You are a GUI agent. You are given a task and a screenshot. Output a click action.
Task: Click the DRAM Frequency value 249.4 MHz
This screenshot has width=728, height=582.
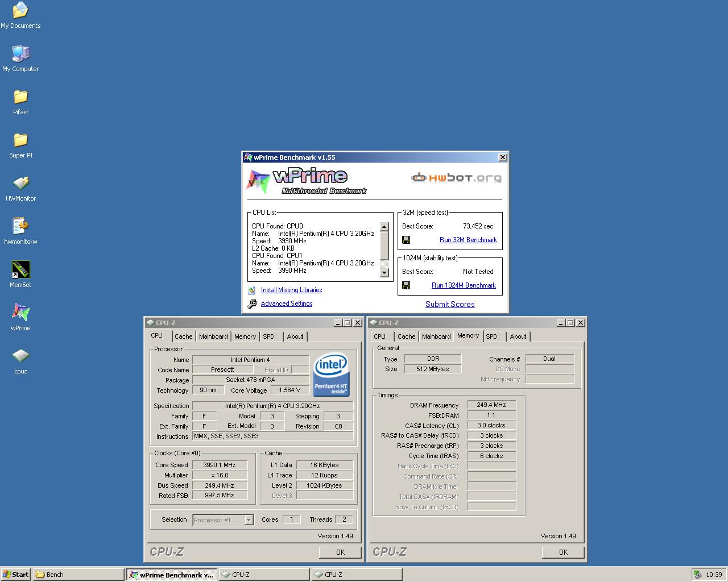pos(491,405)
